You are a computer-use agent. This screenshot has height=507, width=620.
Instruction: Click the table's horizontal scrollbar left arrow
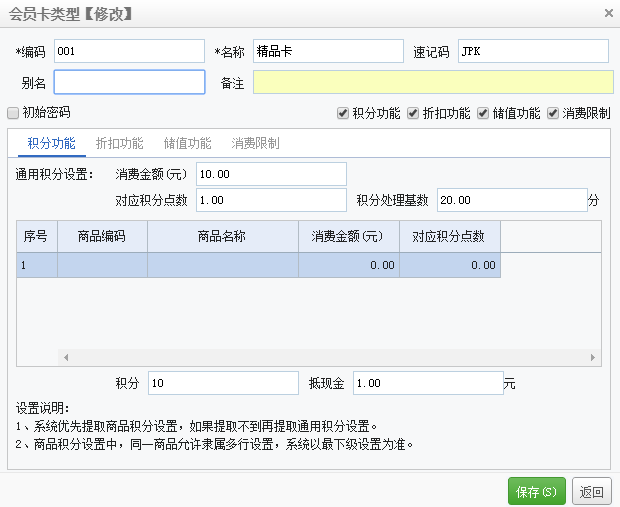65,357
